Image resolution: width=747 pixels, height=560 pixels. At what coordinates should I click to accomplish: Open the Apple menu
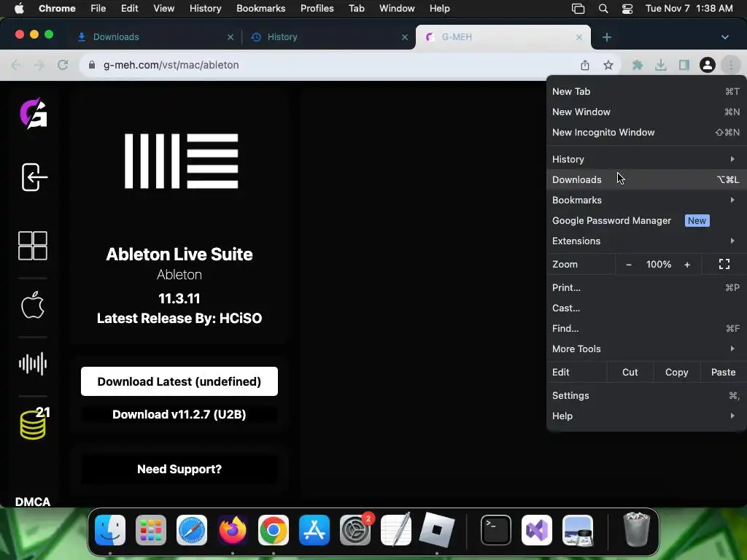tap(19, 9)
